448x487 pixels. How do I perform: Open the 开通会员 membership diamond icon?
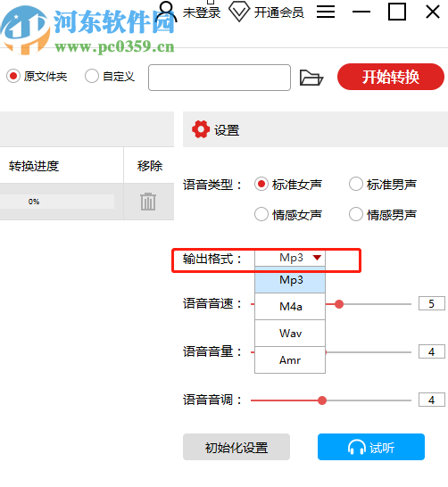point(239,12)
